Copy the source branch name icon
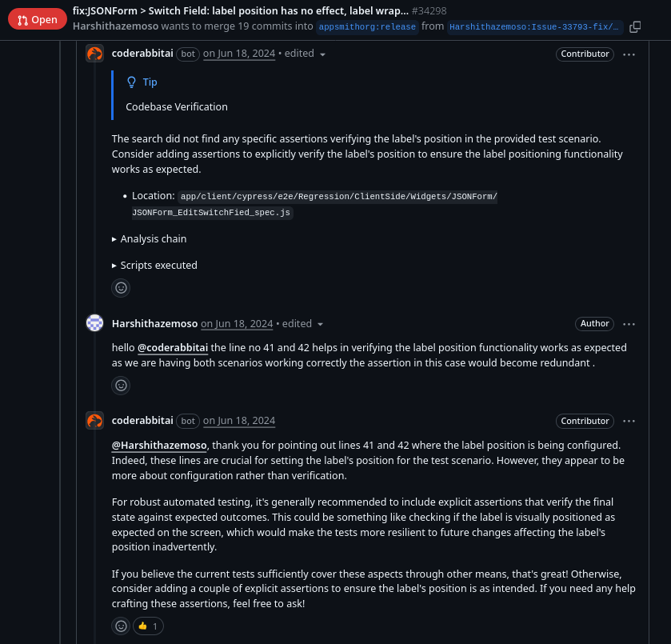 (x=635, y=26)
